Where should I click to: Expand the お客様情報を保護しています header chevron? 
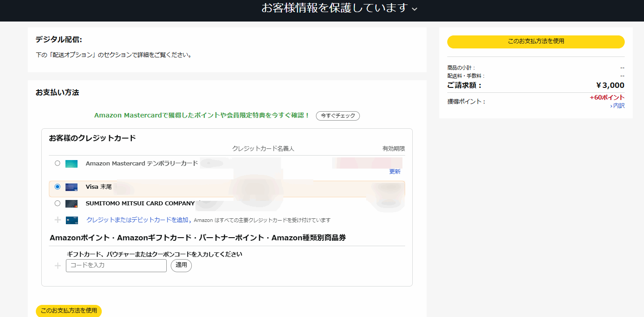click(x=415, y=9)
